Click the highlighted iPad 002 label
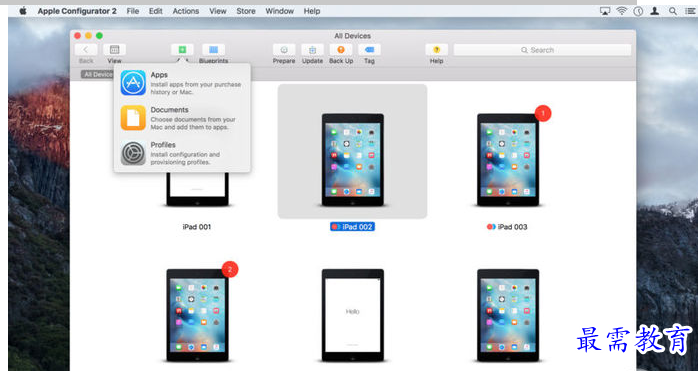Screen dimensions: 698x371 coord(353,227)
